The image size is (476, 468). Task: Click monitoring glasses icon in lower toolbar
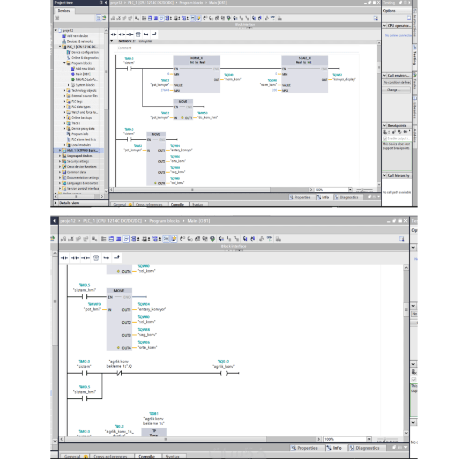[269, 239]
